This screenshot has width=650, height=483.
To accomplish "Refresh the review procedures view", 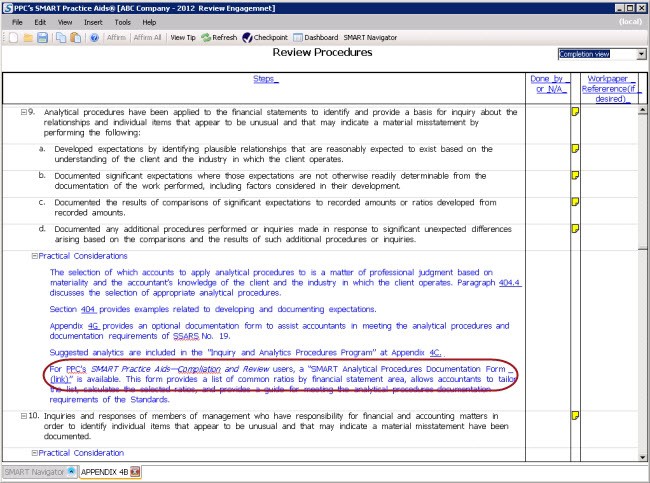I will point(219,38).
